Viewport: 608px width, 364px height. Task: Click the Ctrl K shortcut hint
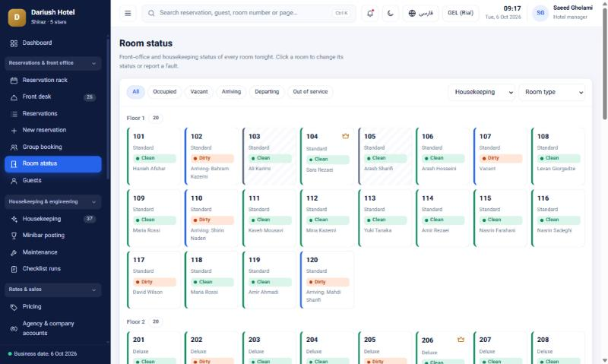341,13
